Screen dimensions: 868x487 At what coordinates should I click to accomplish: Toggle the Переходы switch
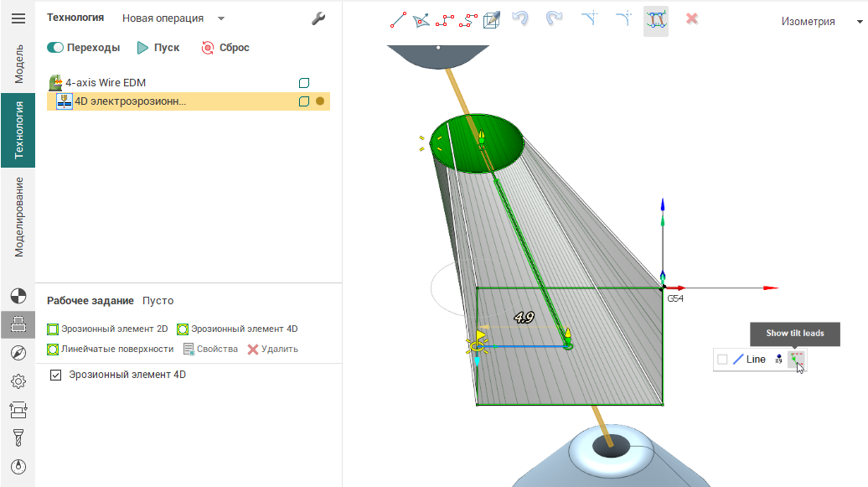click(x=55, y=48)
